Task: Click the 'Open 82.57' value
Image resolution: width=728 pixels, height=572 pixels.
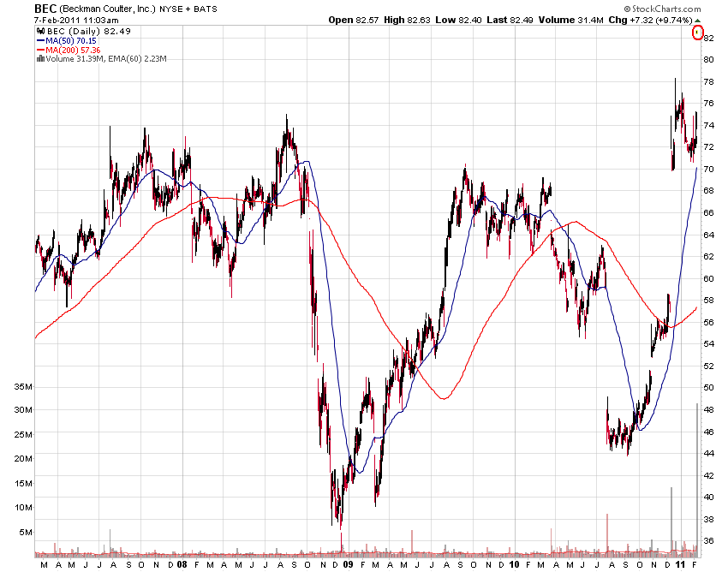Action: [354, 20]
